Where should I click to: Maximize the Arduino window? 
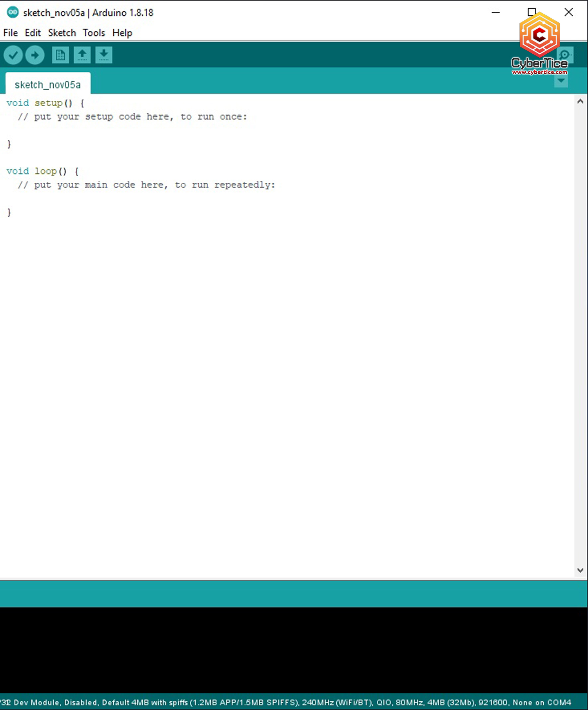[532, 12]
